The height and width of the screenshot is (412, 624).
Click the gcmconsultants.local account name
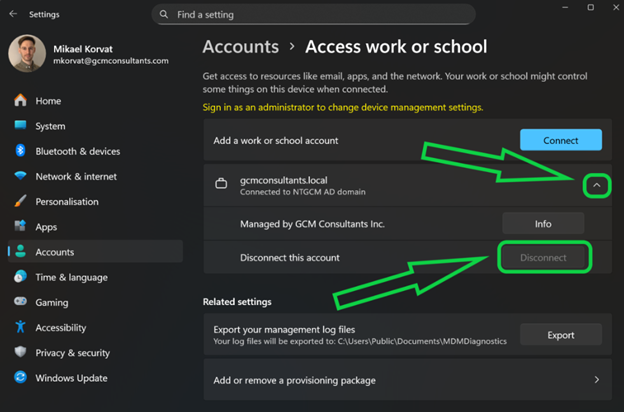pos(284,180)
